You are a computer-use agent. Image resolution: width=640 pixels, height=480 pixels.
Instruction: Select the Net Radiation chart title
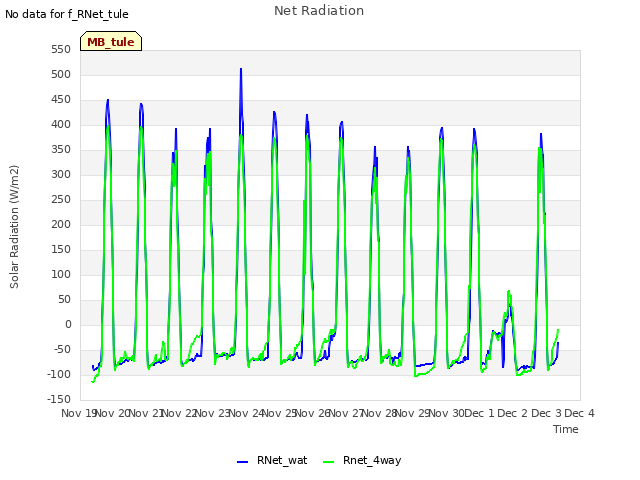(319, 11)
